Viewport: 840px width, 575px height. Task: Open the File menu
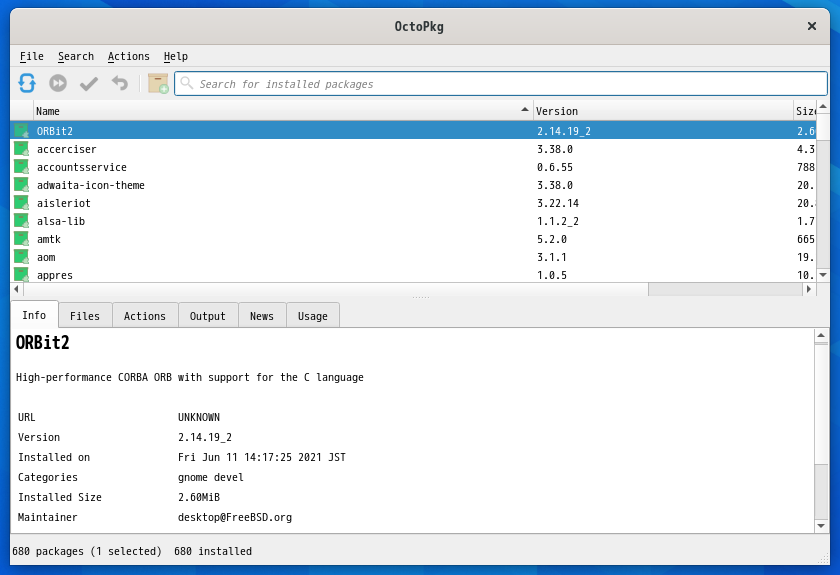32,56
